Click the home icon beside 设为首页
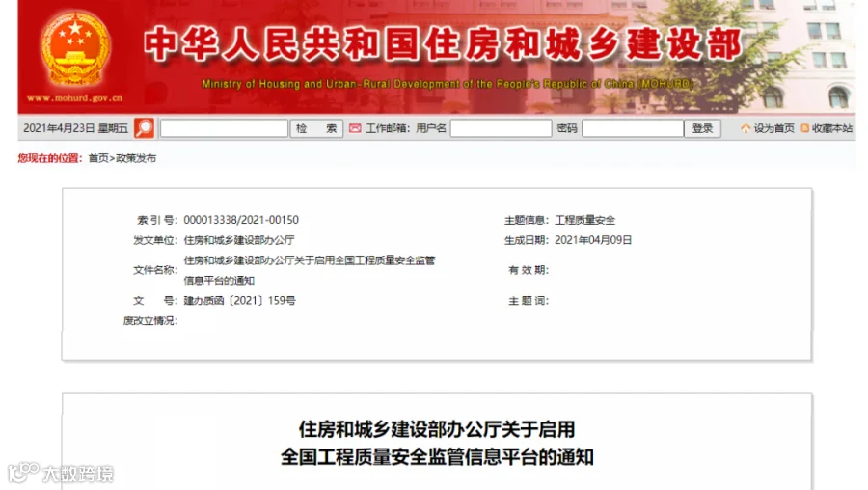Screen dimensions: 868x490 pos(746,128)
